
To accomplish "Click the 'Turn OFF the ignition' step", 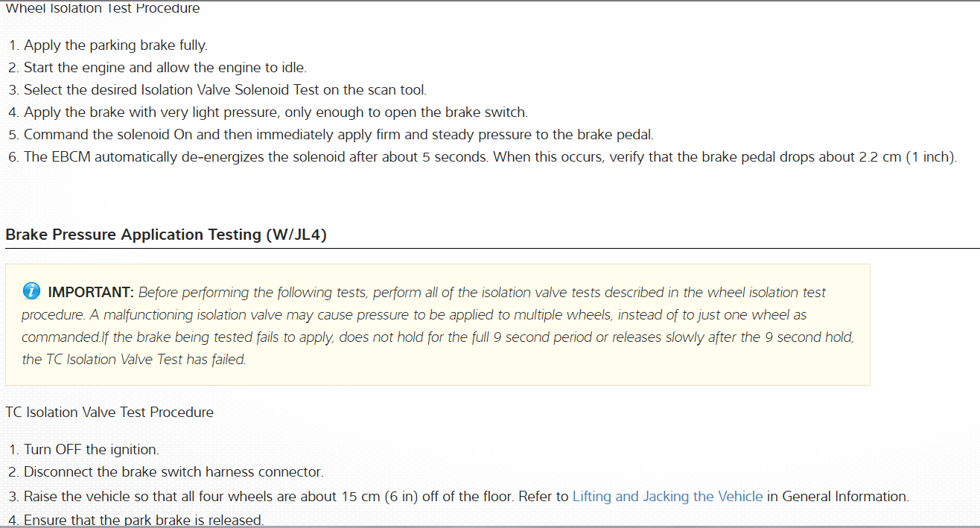I will pyautogui.click(x=92, y=450).
